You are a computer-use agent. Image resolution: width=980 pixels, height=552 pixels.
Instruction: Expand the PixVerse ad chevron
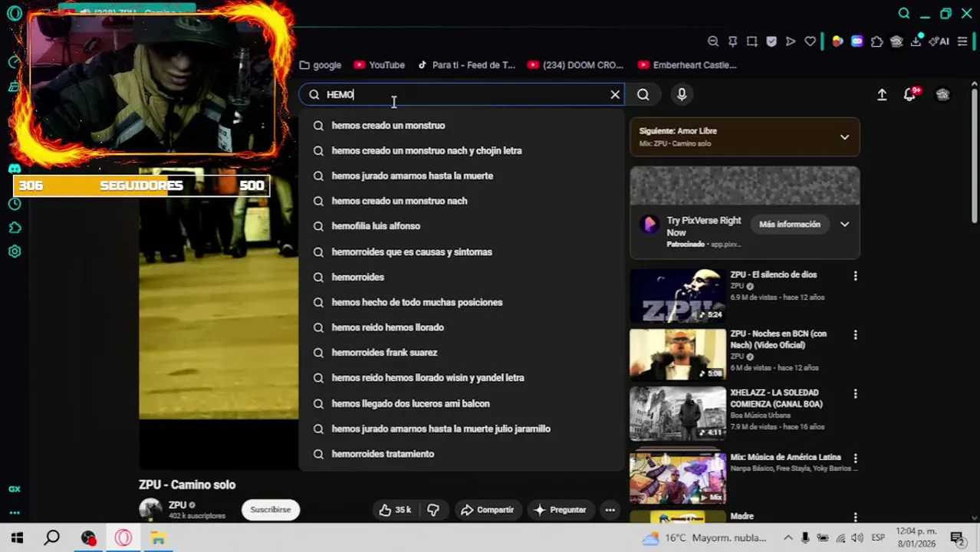(844, 225)
